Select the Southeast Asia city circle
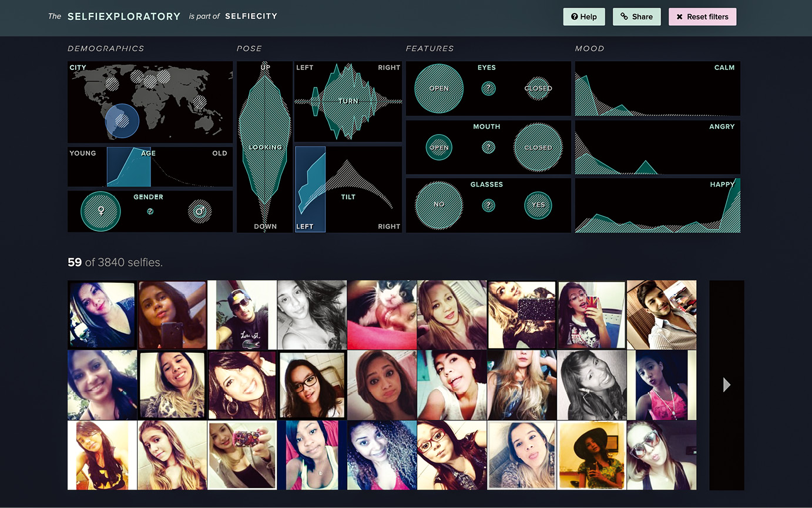Image resolution: width=812 pixels, height=508 pixels. click(200, 103)
